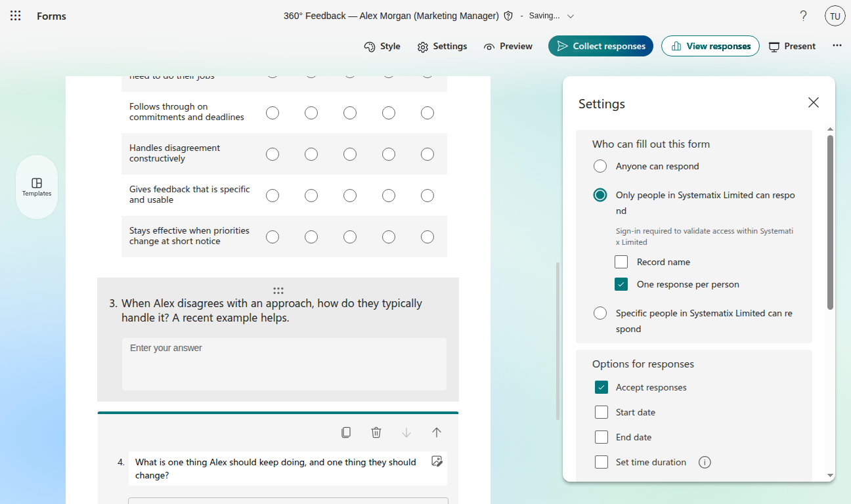Viewport: 851px width, 504px height.
Task: Expand the form title chevron dropdown
Action: tap(571, 16)
